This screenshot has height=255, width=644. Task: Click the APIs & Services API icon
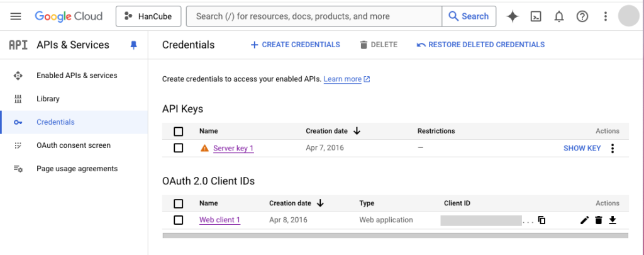[x=18, y=45]
